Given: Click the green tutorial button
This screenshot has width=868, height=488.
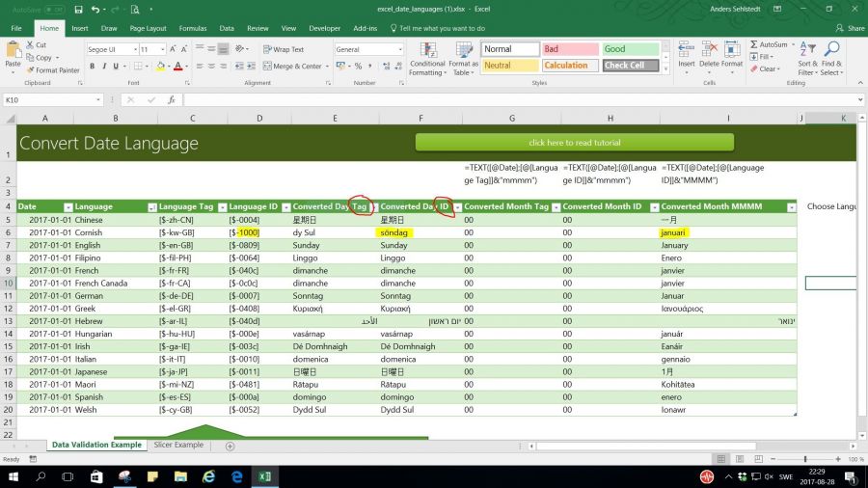Looking at the screenshot, I should [575, 142].
